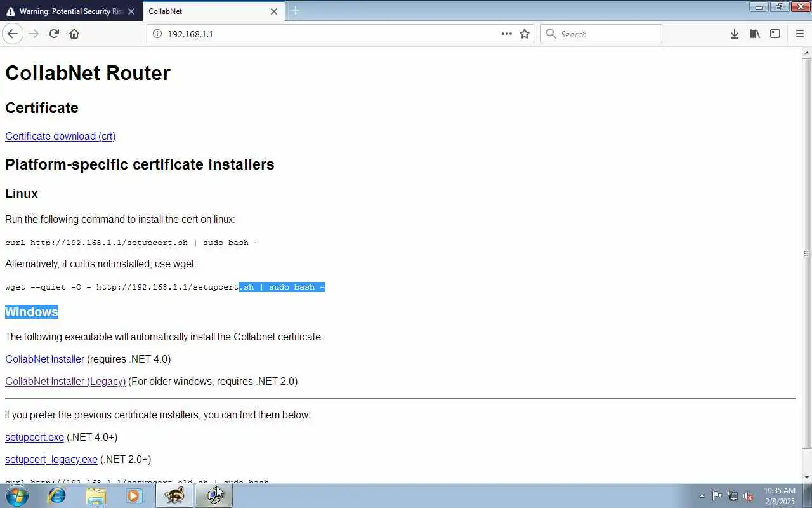Viewport: 812px width, 508px height.
Task: Open the page actions three-dot menu
Action: (507, 34)
